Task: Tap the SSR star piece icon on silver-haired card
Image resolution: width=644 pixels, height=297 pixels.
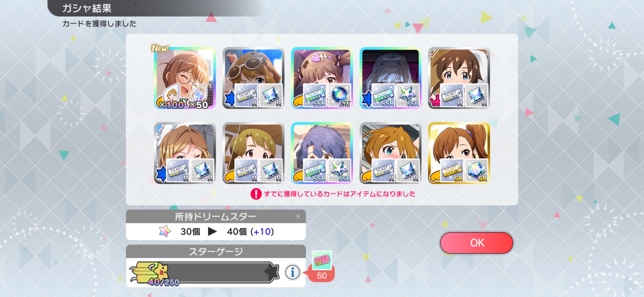Action: [x=408, y=95]
